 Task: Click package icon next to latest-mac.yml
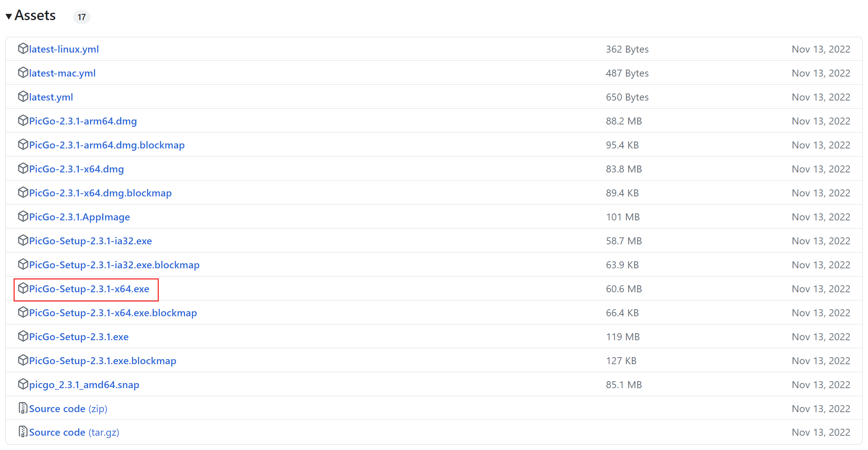tap(23, 73)
